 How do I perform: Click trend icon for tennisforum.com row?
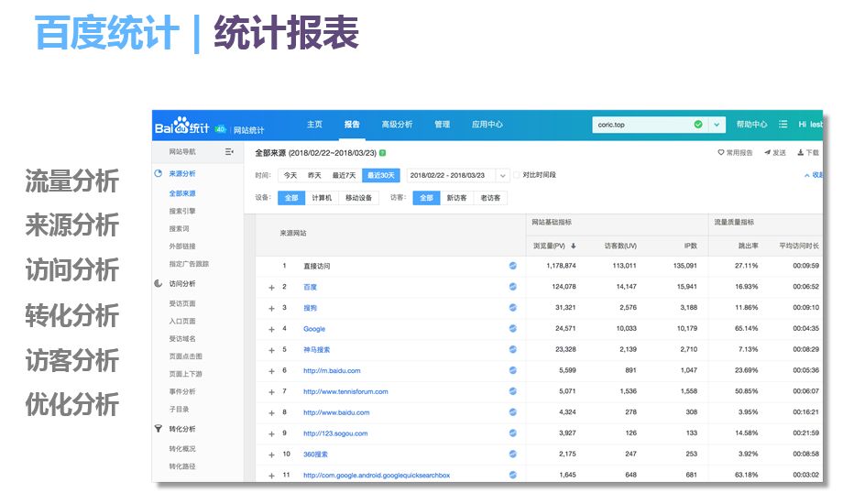pyautogui.click(x=512, y=391)
